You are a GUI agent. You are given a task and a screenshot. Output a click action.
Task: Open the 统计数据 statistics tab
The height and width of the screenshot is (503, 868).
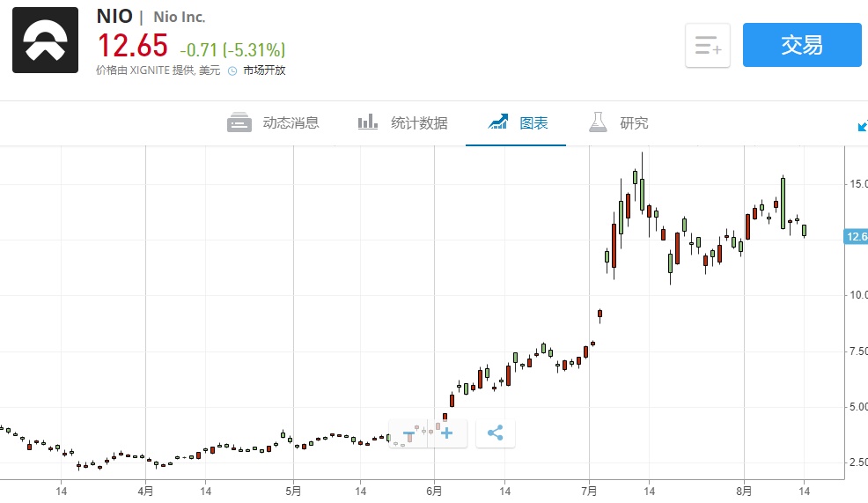(402, 122)
